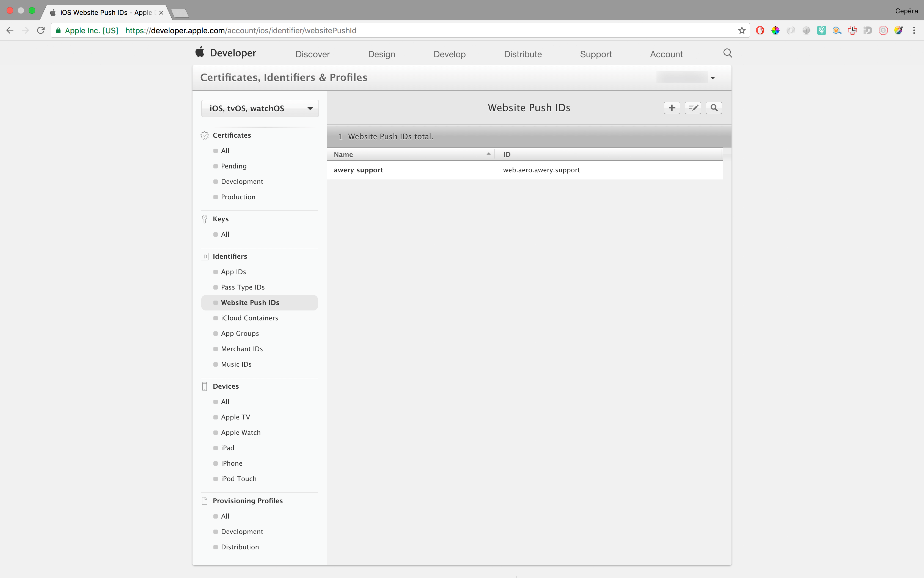
Task: Click the edit list pencil icon
Action: tap(693, 108)
